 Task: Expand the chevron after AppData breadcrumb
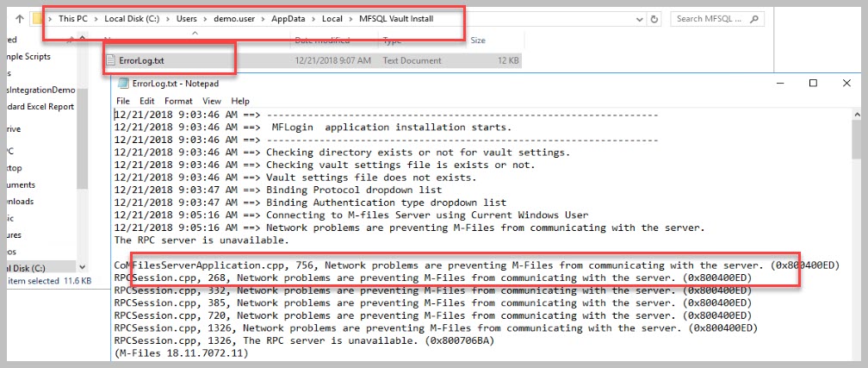tap(313, 19)
